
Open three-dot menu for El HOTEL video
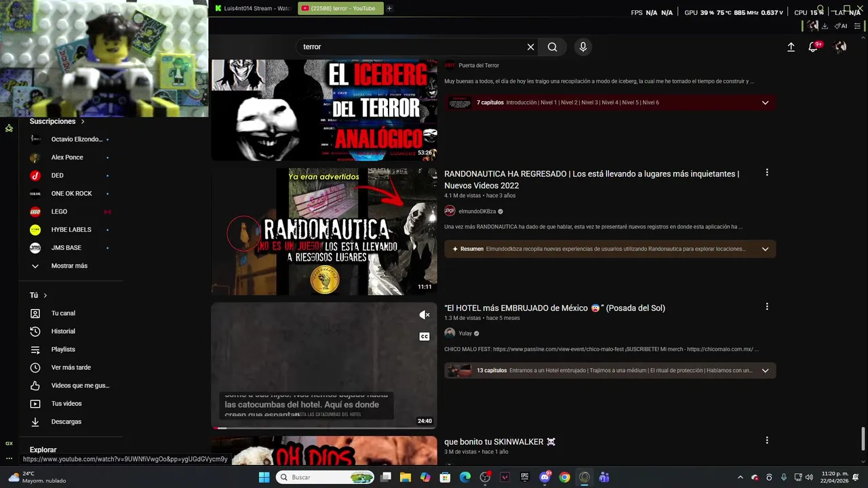pyautogui.click(x=767, y=306)
